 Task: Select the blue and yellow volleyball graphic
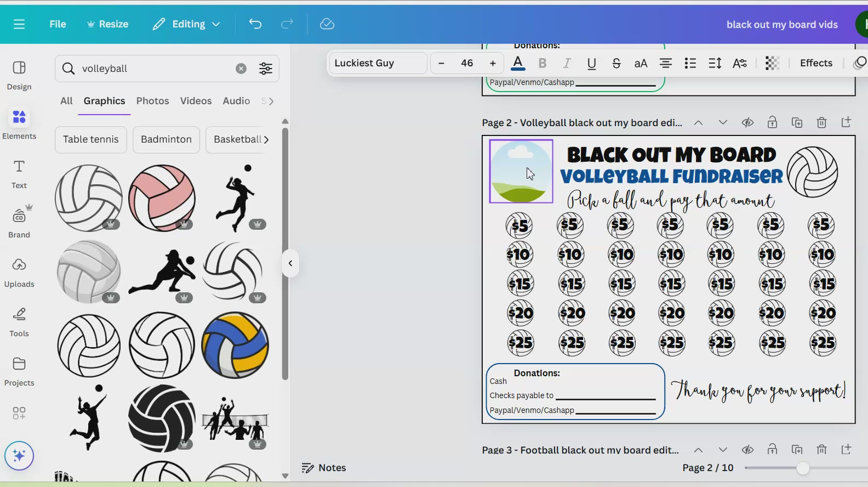point(235,345)
